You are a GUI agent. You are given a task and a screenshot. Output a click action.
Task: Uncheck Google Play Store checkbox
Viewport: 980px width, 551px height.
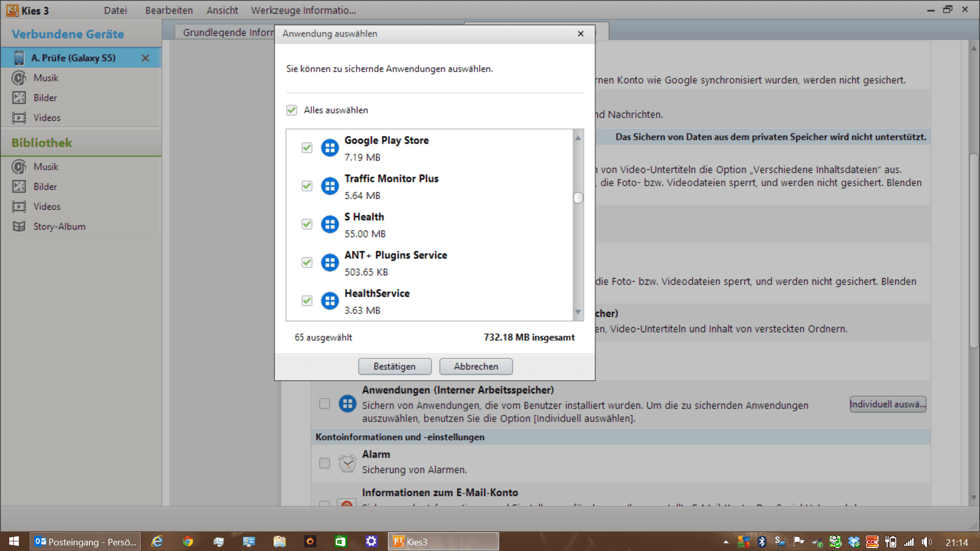click(307, 148)
